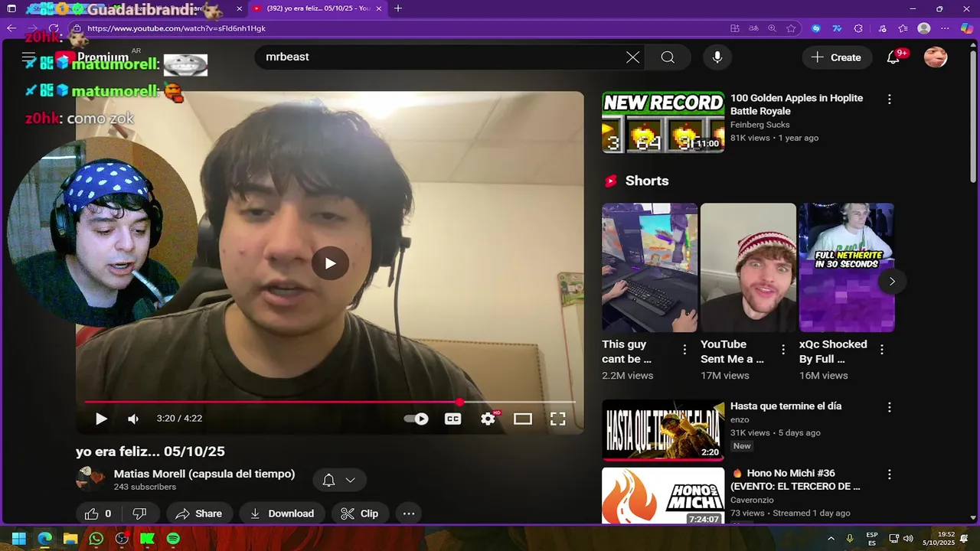Enter full screen mode
This screenshot has width=980, height=551.
pos(558,419)
